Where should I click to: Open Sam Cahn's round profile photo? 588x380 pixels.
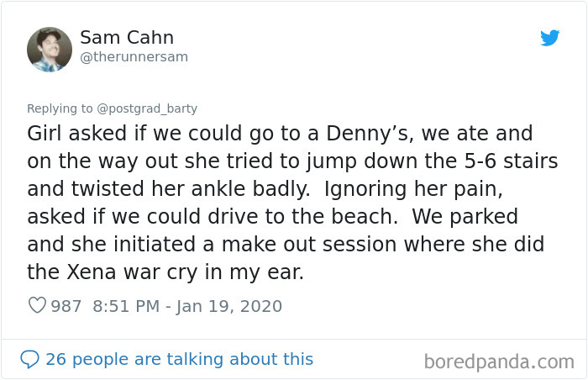click(50, 50)
